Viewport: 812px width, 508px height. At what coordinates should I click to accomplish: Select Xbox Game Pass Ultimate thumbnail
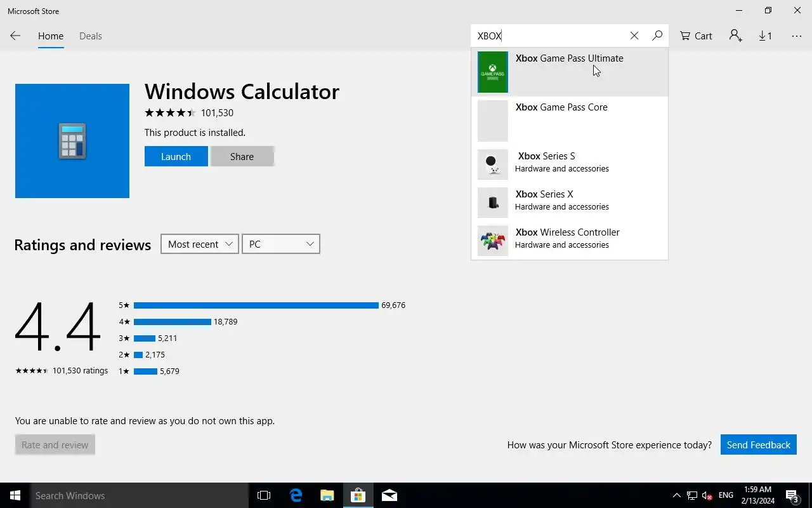493,72
